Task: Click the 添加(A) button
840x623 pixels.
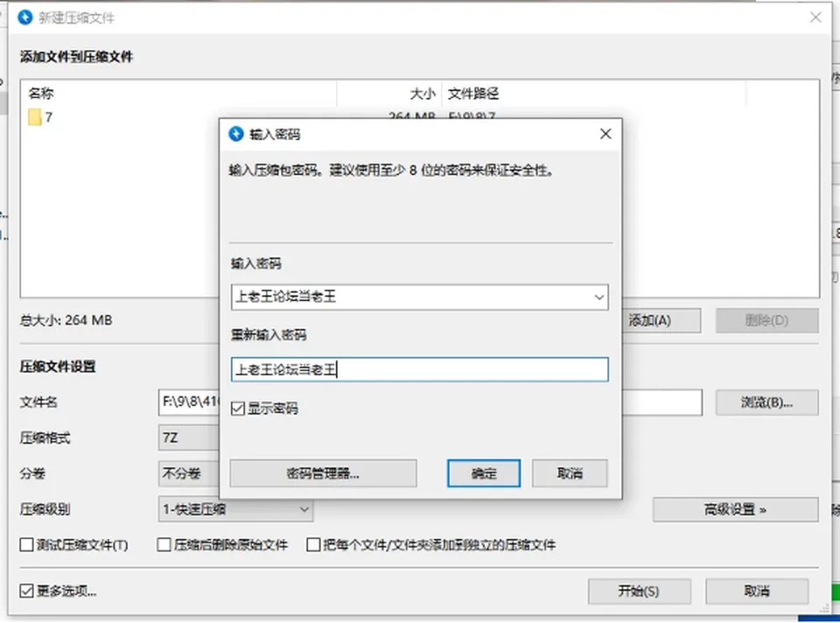Action: [x=661, y=321]
